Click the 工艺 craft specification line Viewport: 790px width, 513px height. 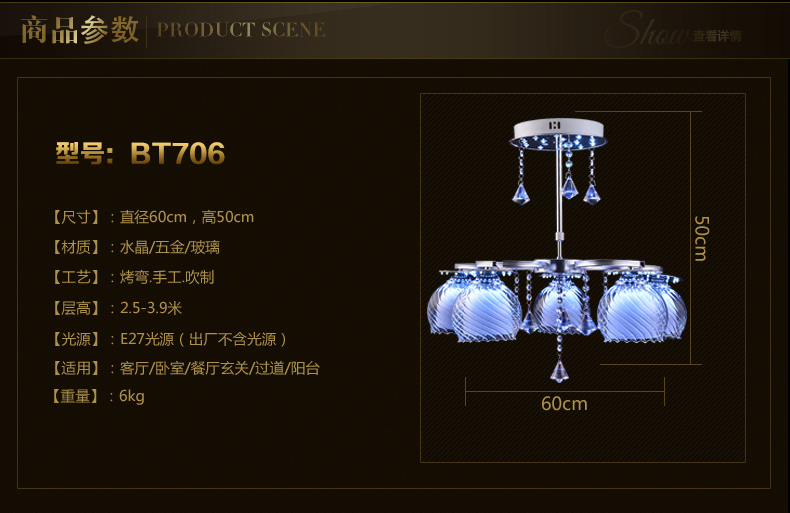pos(132,277)
